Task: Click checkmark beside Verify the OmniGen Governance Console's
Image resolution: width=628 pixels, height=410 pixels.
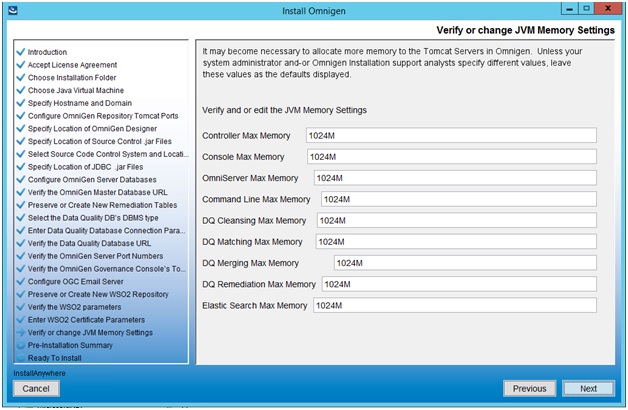Action: pos(20,269)
